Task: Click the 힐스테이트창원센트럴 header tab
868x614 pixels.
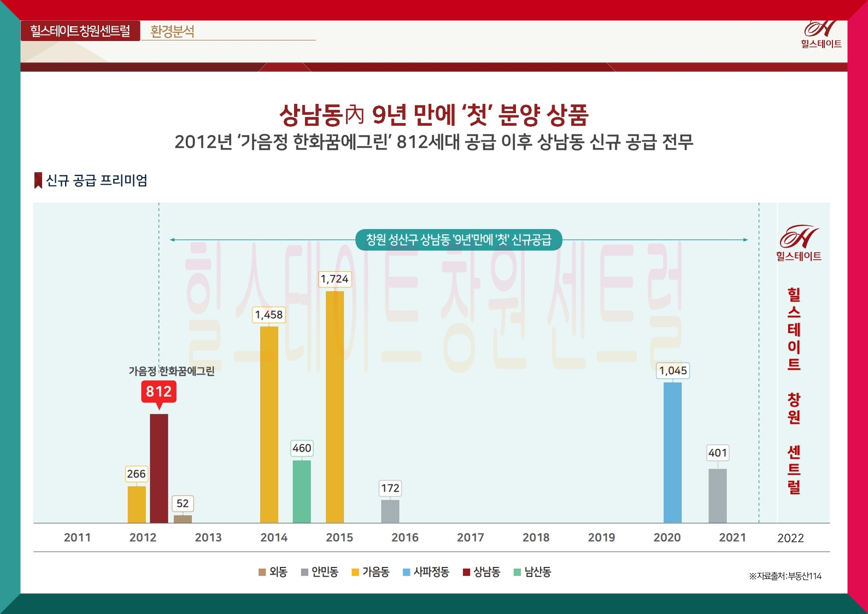Action: pyautogui.click(x=80, y=31)
